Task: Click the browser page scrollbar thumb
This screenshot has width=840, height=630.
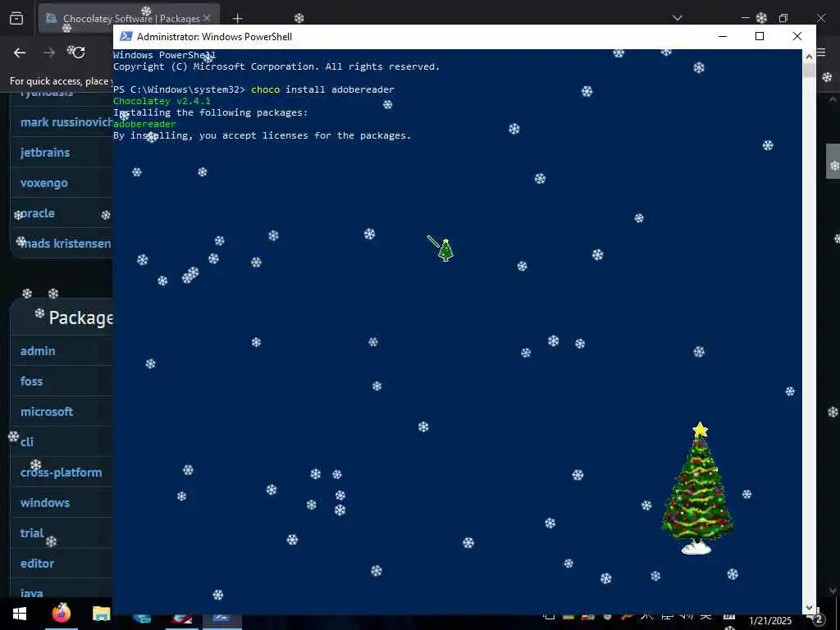Action: coord(833,161)
